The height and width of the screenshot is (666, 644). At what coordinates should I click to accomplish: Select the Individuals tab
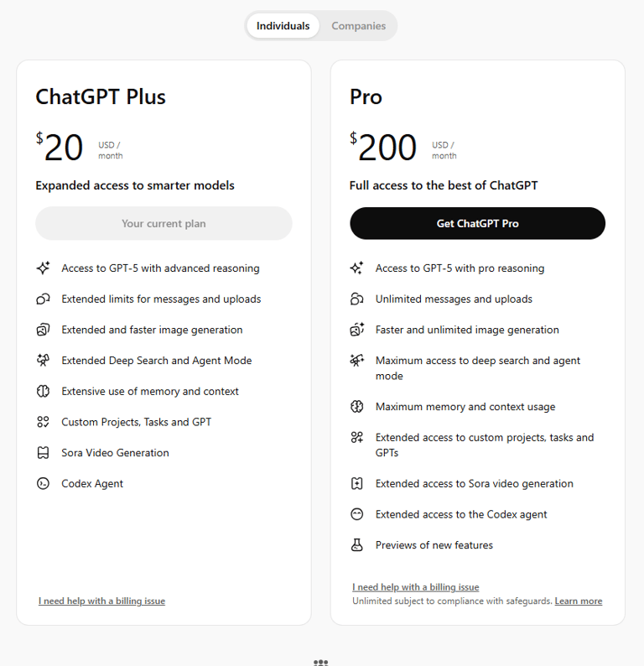[x=283, y=26]
